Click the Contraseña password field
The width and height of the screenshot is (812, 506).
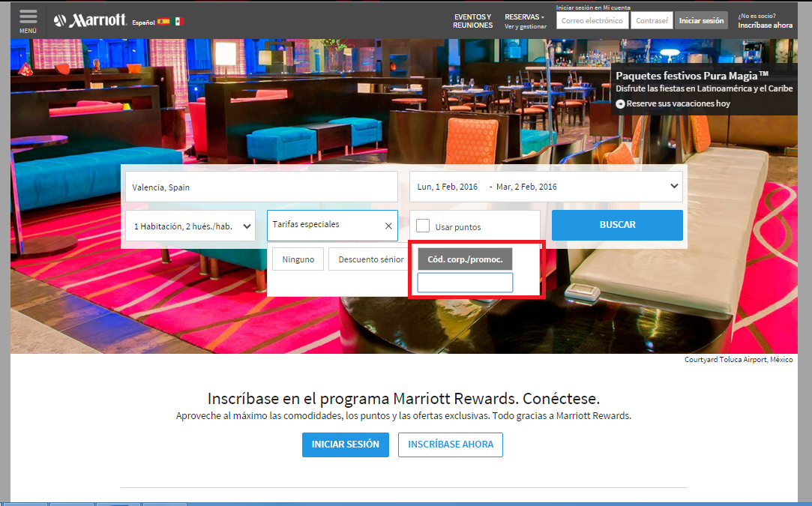pyautogui.click(x=652, y=21)
